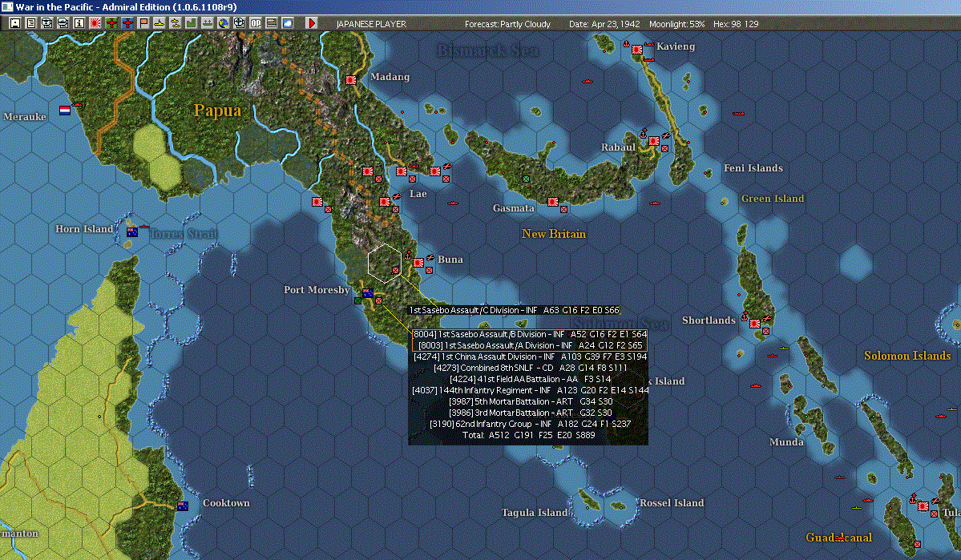Select the [3987] 5th Mortar Battalion row

pos(530,401)
